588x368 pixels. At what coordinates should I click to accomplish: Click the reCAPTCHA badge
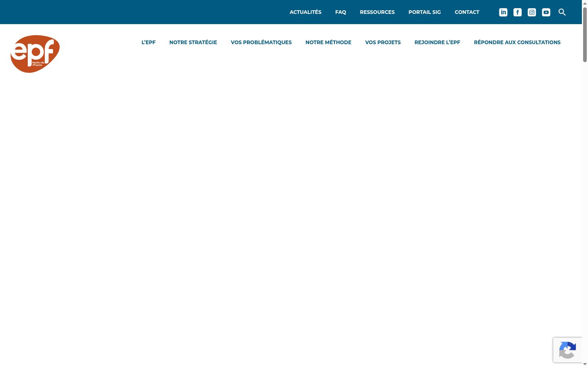(568, 350)
